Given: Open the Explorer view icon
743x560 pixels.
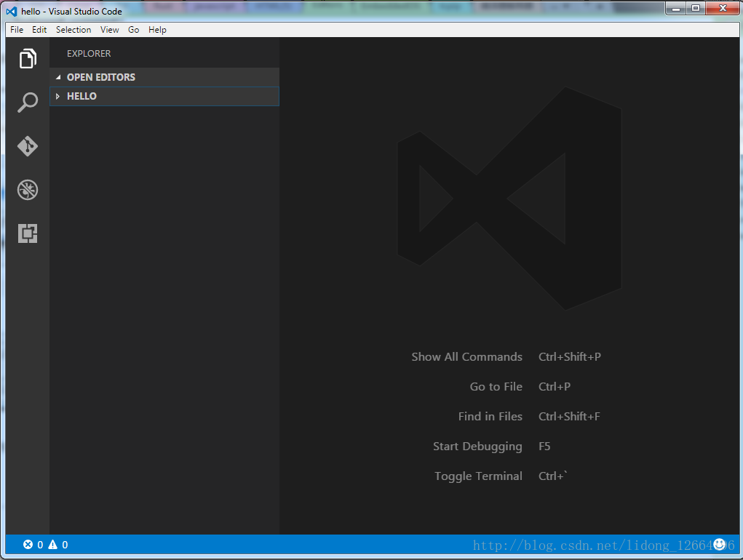Looking at the screenshot, I should pos(28,59).
